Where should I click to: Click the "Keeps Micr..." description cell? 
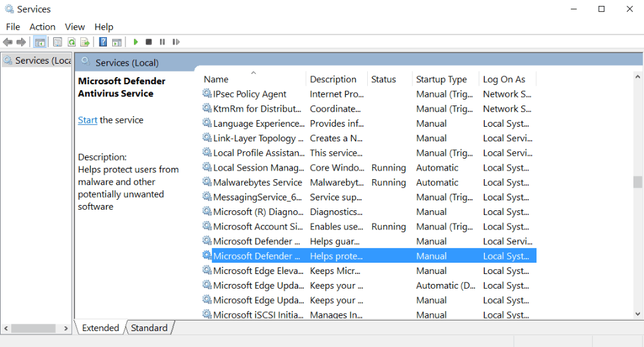tap(335, 271)
